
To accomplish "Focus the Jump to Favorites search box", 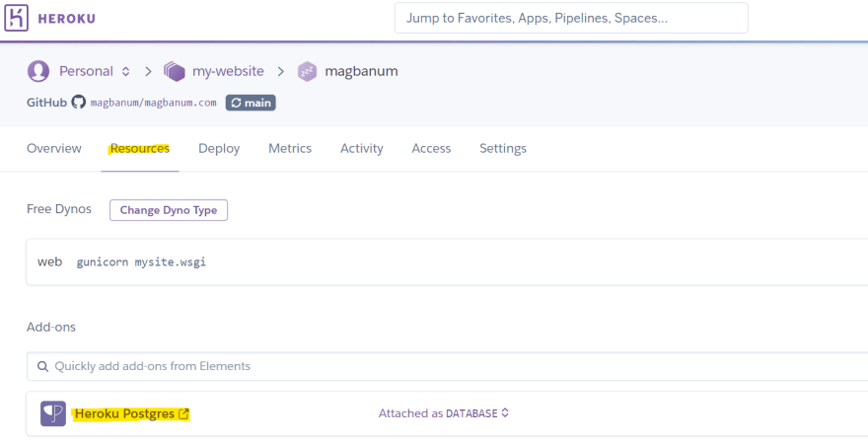I will coord(571,18).
